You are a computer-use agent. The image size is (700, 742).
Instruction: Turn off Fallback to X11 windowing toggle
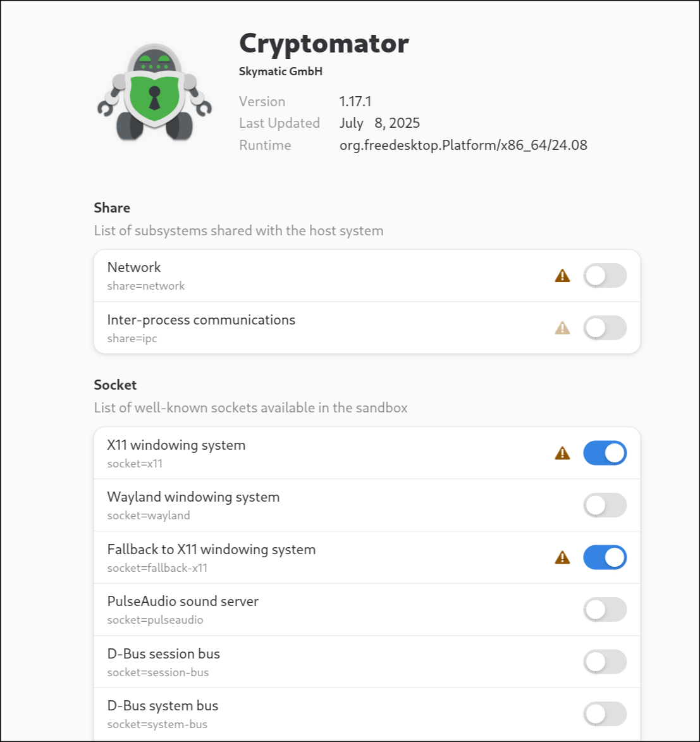tap(605, 557)
